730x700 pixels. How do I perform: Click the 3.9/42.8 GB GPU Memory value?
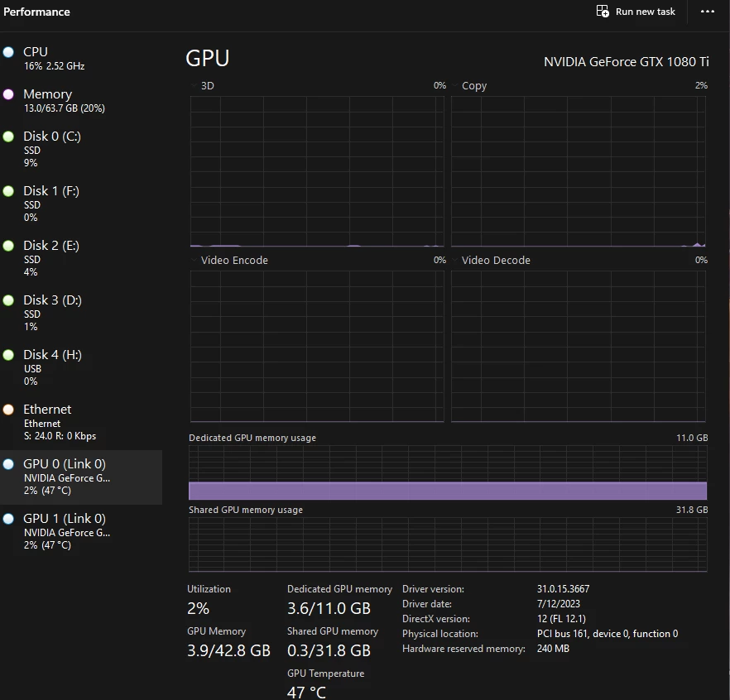[228, 650]
